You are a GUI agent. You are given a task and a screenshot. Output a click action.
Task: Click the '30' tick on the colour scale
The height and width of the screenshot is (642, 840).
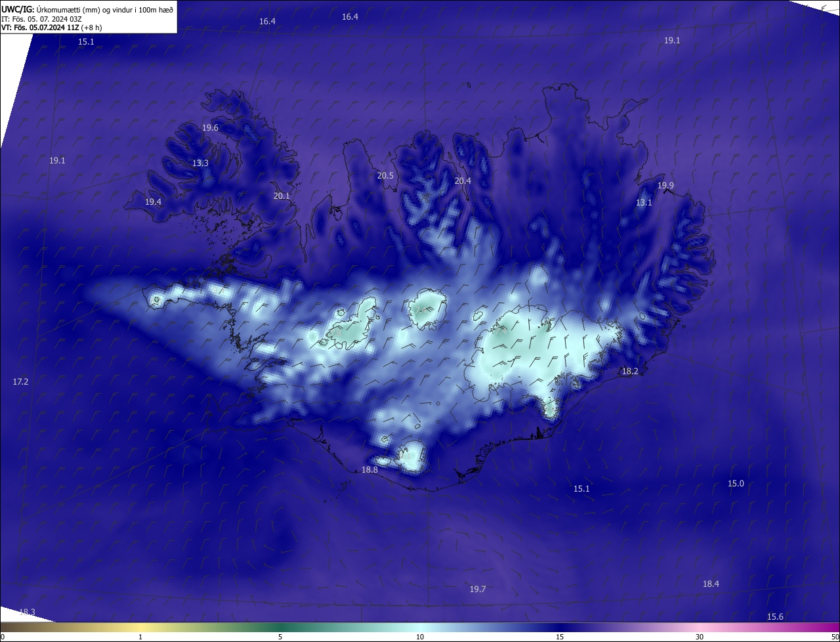point(700,637)
